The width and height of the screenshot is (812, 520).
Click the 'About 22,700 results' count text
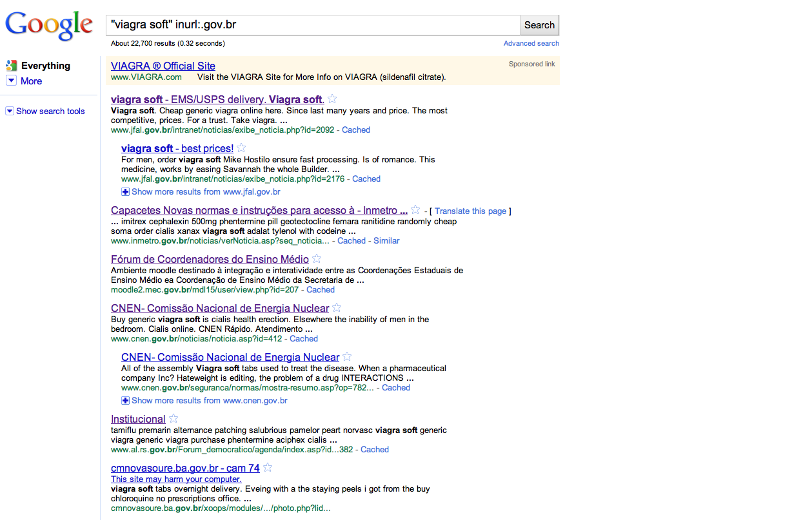click(168, 43)
